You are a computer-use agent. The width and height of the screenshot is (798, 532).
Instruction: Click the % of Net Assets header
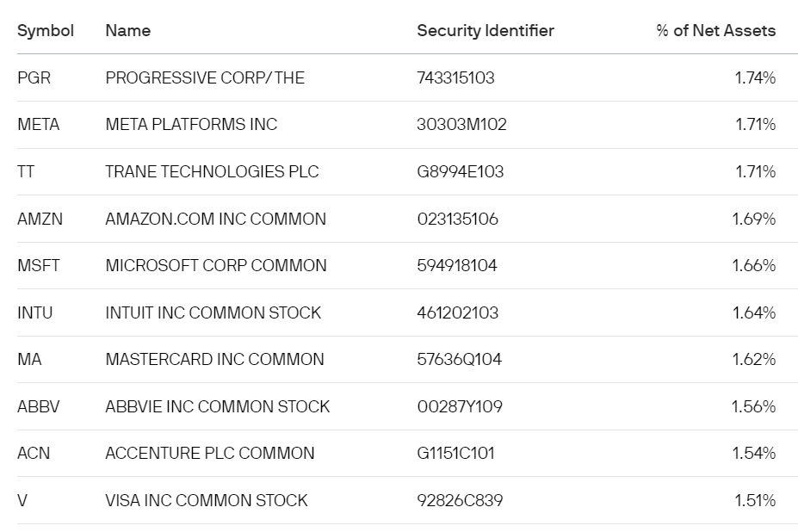click(715, 30)
